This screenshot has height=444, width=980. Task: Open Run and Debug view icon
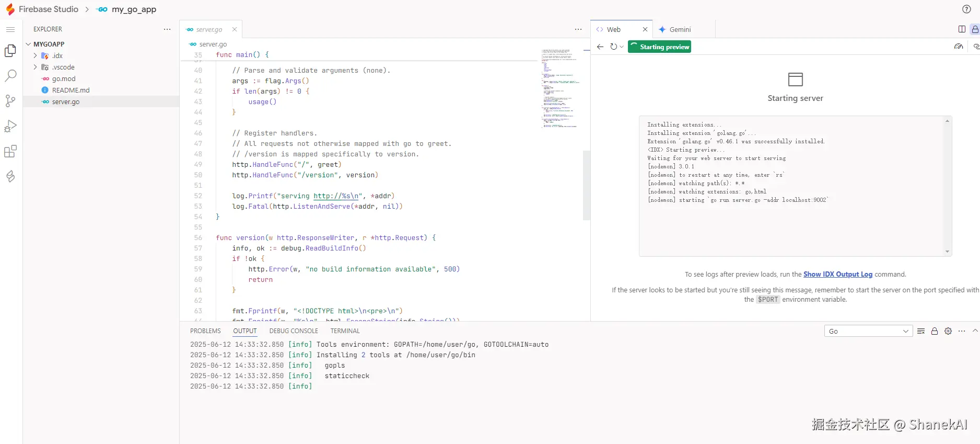tap(10, 126)
